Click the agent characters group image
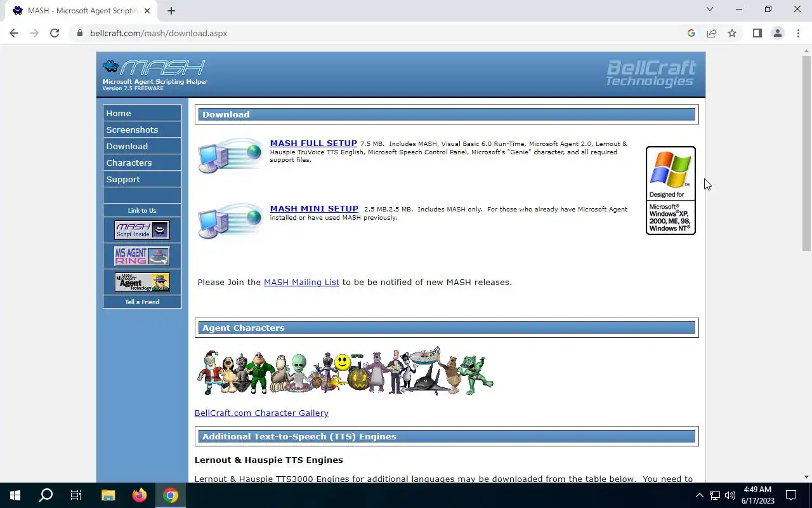The width and height of the screenshot is (812, 508). pyautogui.click(x=345, y=371)
